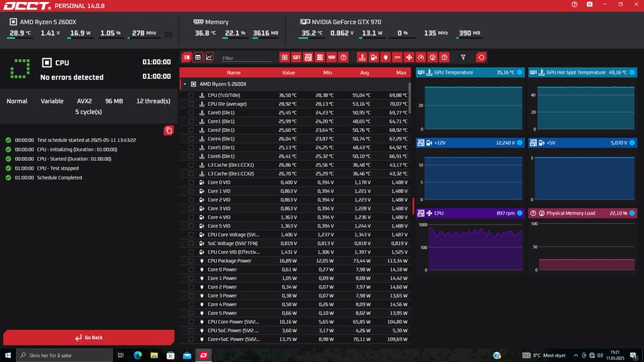Tick checkbox for SoC Voltage row
The width and height of the screenshot is (644, 362).
[x=191, y=243]
